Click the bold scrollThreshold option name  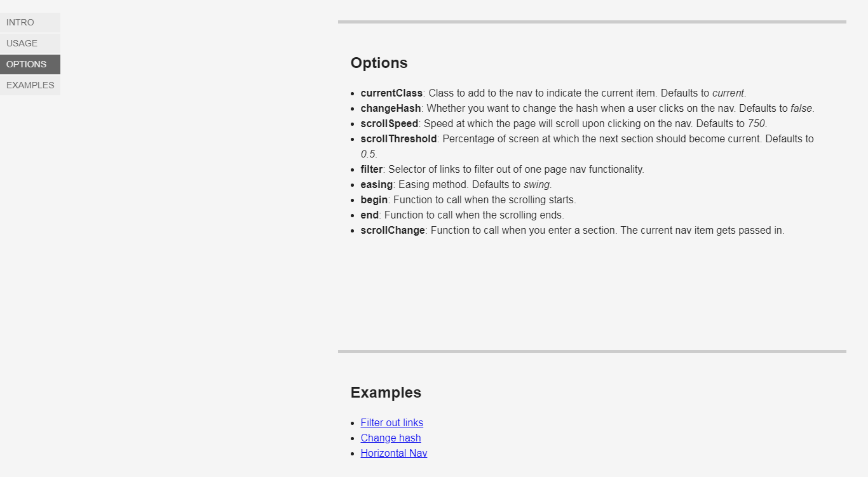[x=398, y=138]
